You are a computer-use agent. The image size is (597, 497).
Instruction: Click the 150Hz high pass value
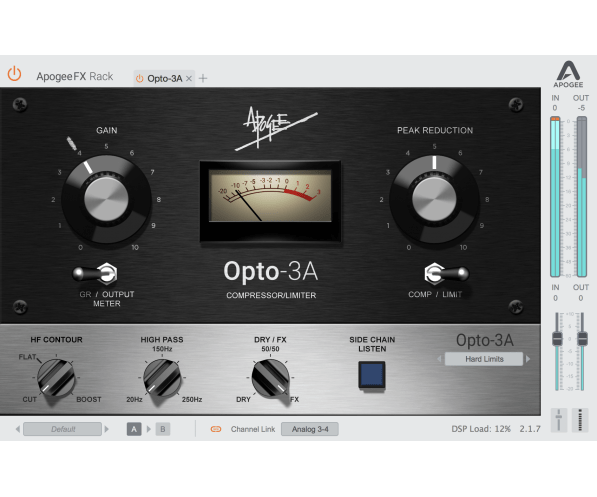point(162,349)
